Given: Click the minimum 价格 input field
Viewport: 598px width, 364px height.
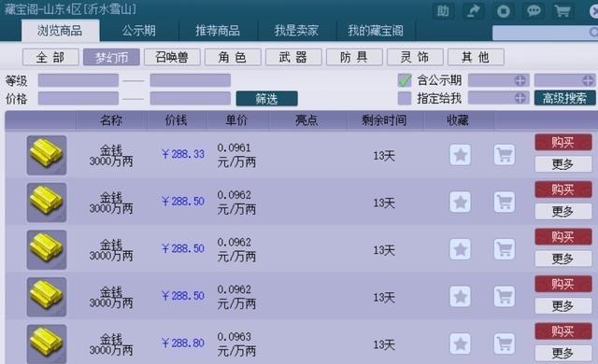Looking at the screenshot, I should pos(78,98).
